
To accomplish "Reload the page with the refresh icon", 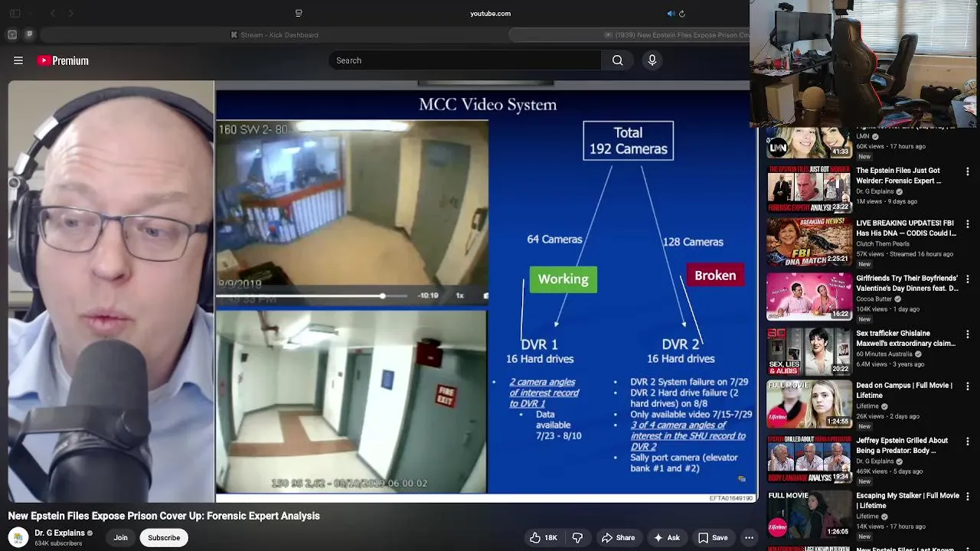I will (x=682, y=14).
